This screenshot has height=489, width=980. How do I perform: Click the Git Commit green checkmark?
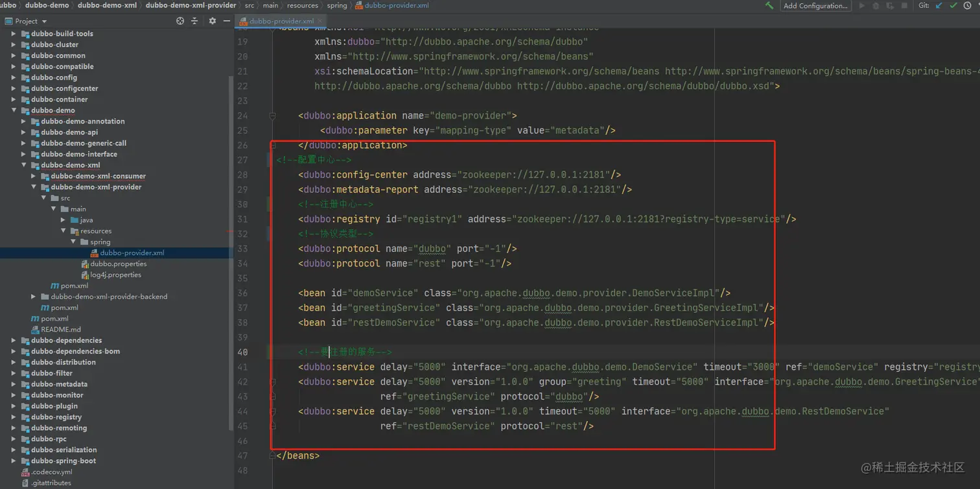(x=953, y=5)
